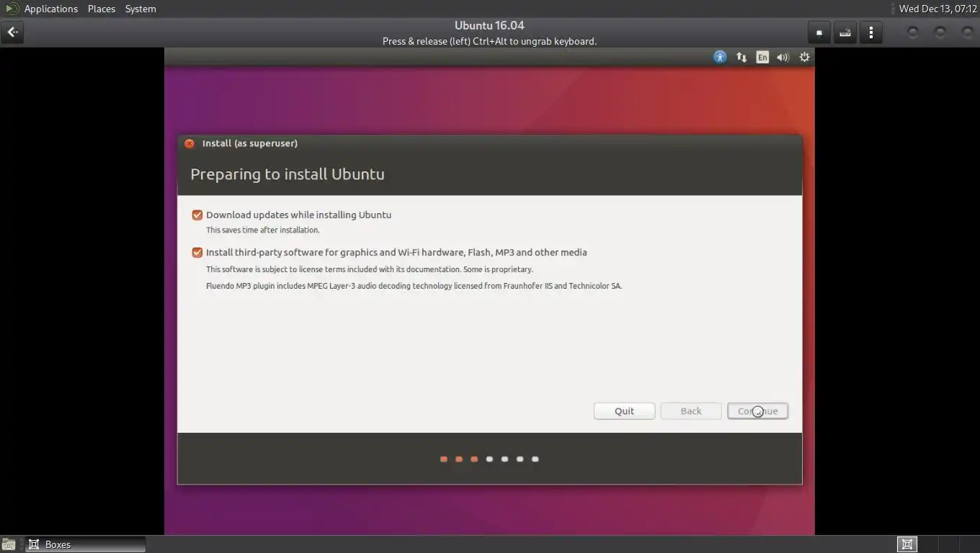Image resolution: width=980 pixels, height=553 pixels.
Task: Open the En keyboard layout indicator
Action: pyautogui.click(x=762, y=57)
